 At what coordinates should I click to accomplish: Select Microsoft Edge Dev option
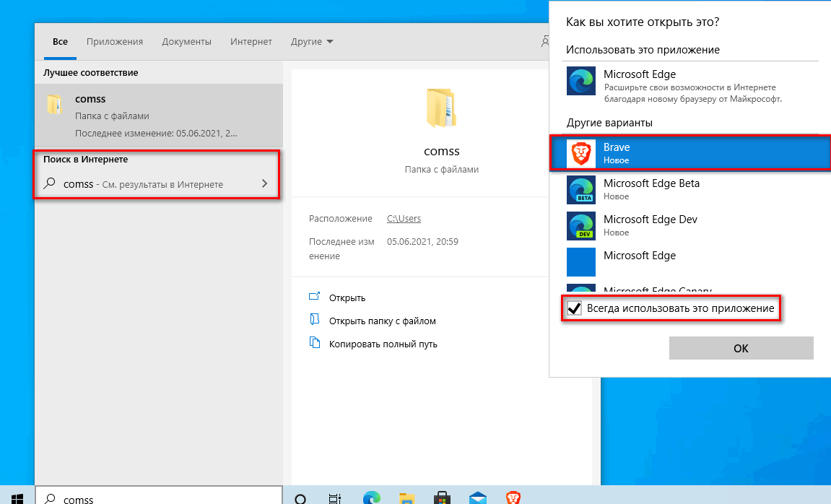coord(690,225)
